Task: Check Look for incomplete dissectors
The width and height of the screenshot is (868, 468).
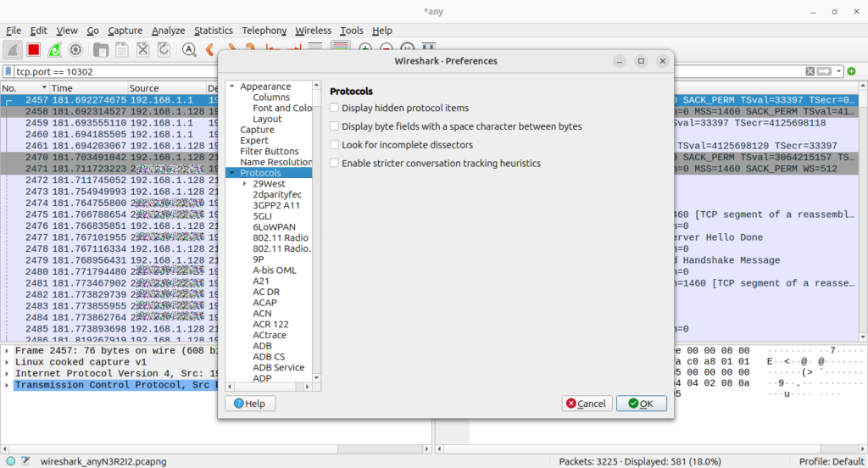Action: click(334, 144)
